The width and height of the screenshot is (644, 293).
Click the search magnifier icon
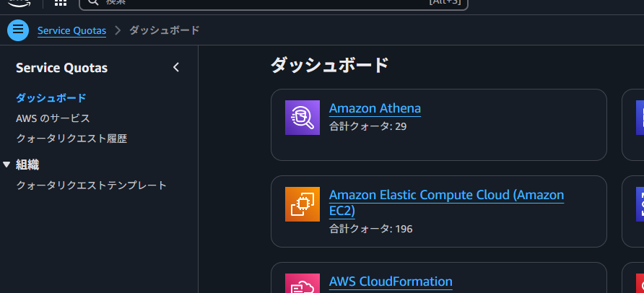tap(93, 2)
